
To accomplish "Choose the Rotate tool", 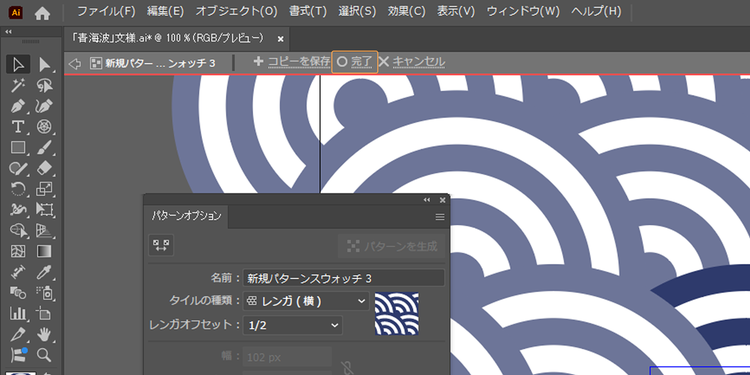I will [x=18, y=189].
